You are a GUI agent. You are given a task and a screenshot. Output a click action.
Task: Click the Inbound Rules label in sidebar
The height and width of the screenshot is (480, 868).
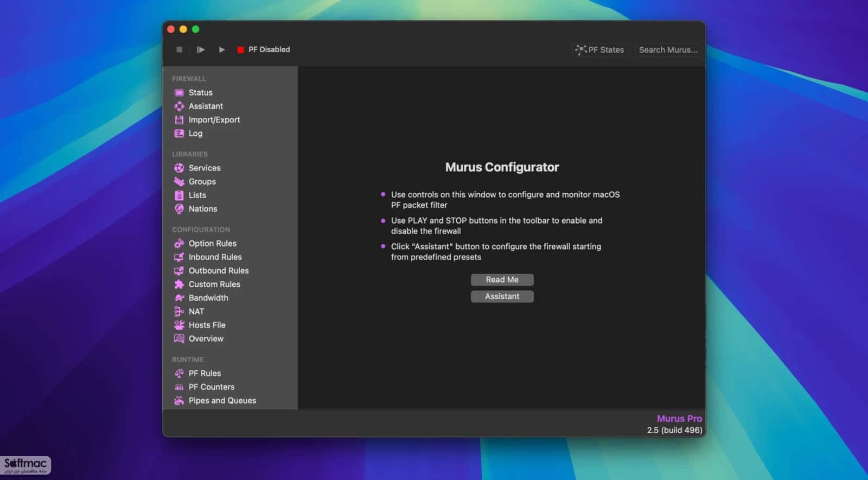point(215,257)
